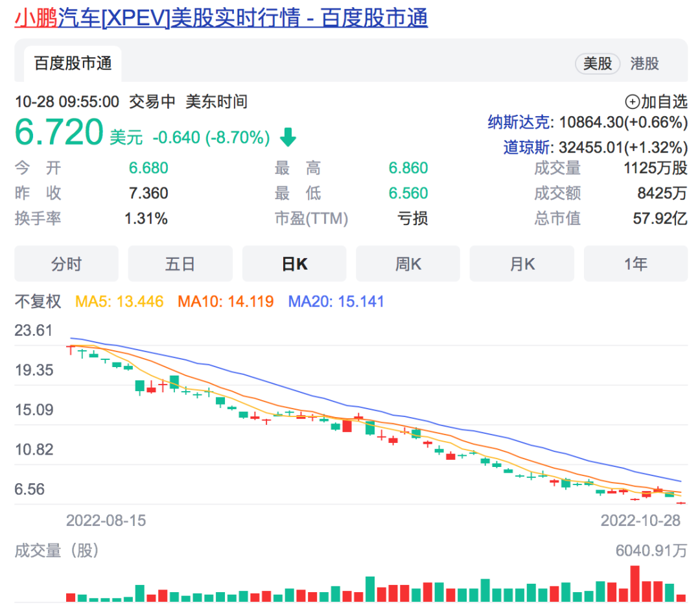Screen dimensions: 700x609
Task: Click the last candlestick on 2022-10-28
Action: pos(681,503)
